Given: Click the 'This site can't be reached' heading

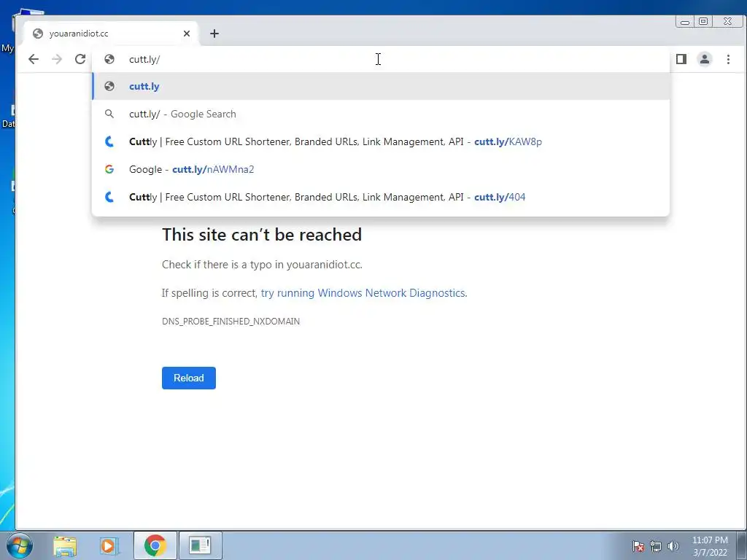Looking at the screenshot, I should [262, 235].
